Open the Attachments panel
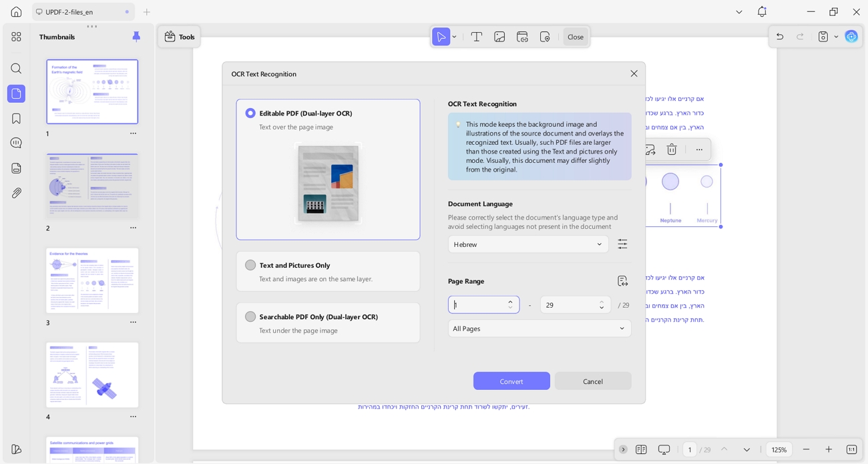 point(16,193)
